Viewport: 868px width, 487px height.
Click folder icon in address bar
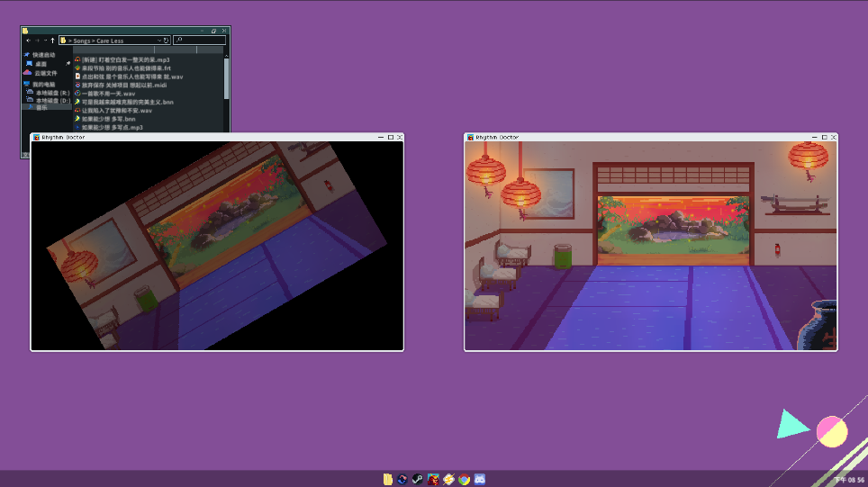point(63,41)
